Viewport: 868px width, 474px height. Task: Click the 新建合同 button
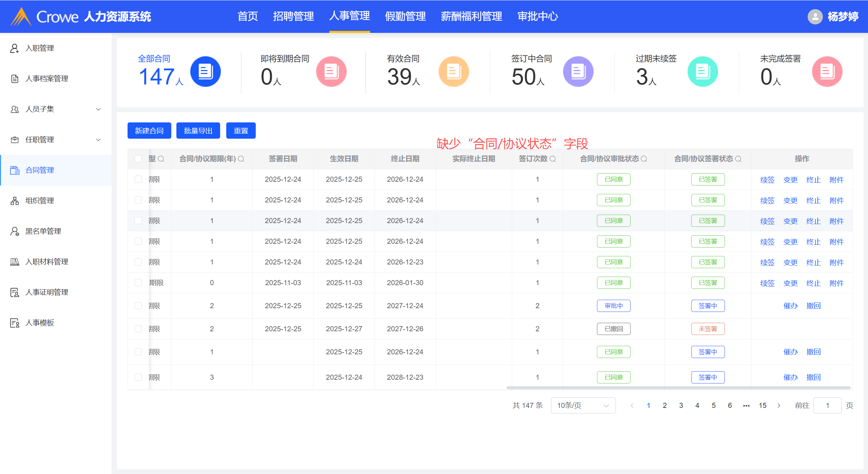coord(149,131)
